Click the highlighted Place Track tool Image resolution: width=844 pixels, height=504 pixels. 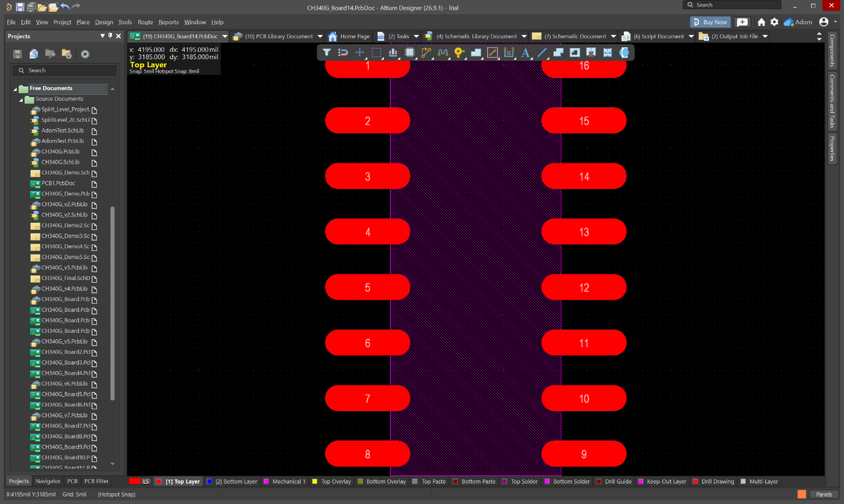493,52
